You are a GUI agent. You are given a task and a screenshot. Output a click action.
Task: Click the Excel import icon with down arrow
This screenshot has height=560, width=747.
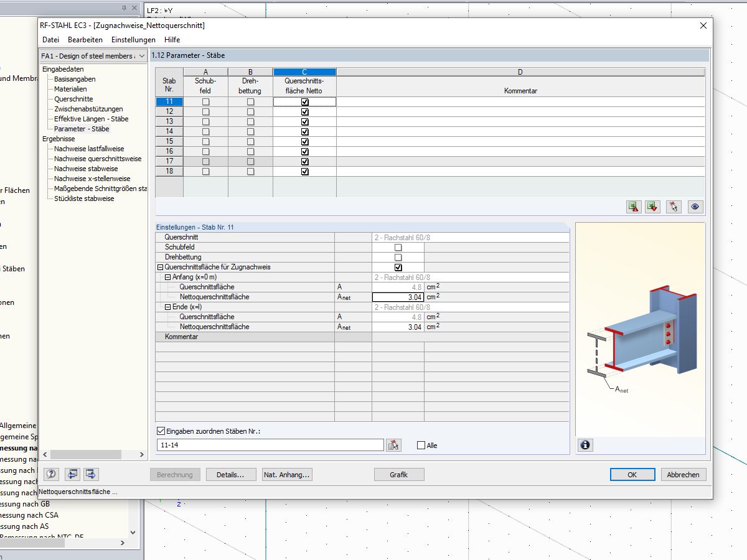point(653,207)
